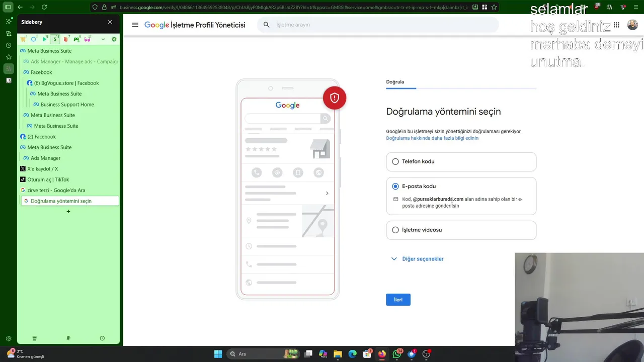Click the red shield badge on phone illustration

(335, 98)
